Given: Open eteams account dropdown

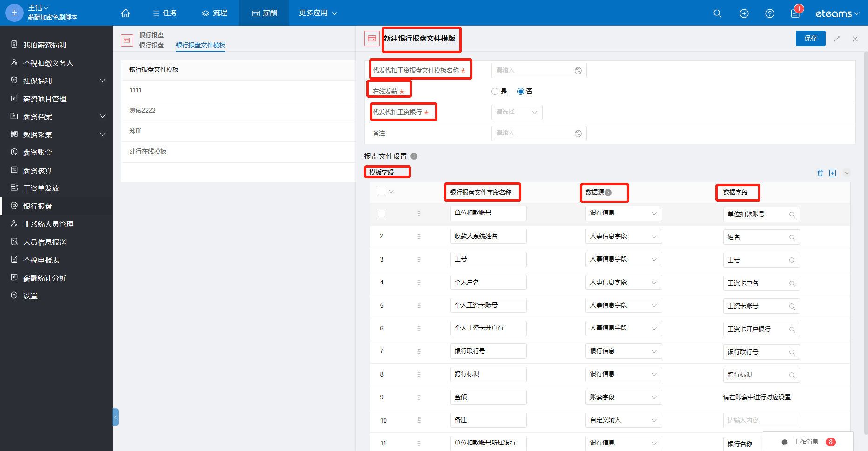Looking at the screenshot, I should pos(837,13).
